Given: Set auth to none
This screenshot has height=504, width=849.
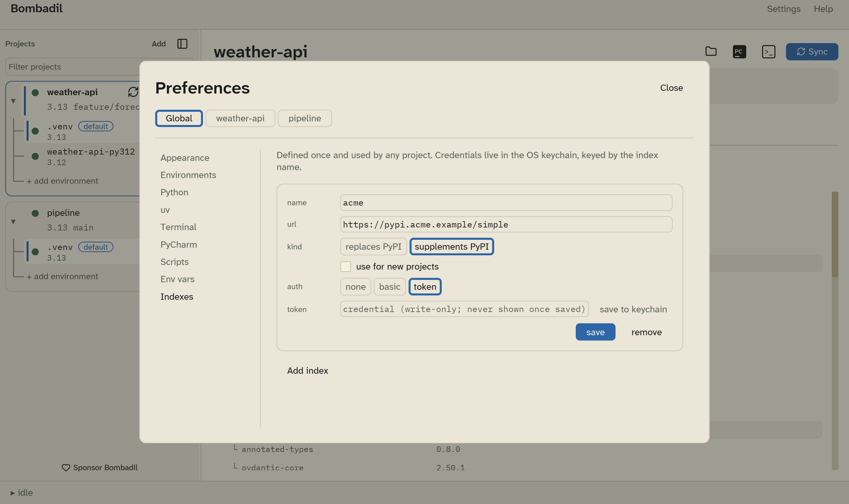Looking at the screenshot, I should click(x=356, y=286).
